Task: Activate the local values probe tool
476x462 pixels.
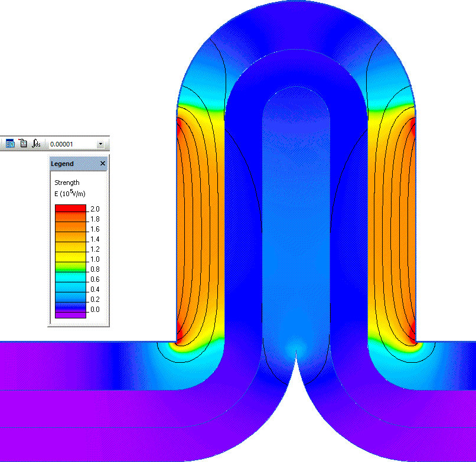Action: coord(22,144)
